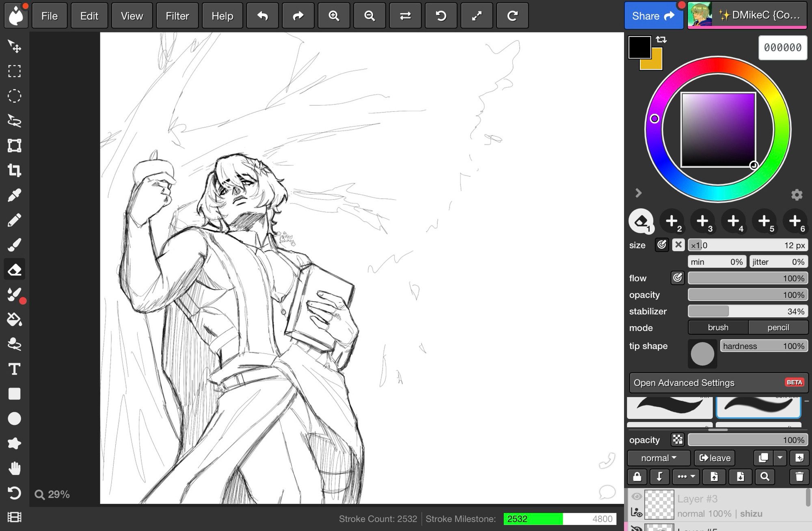Toggle pen pressure for size
This screenshot has width=812, height=531.
(x=662, y=245)
